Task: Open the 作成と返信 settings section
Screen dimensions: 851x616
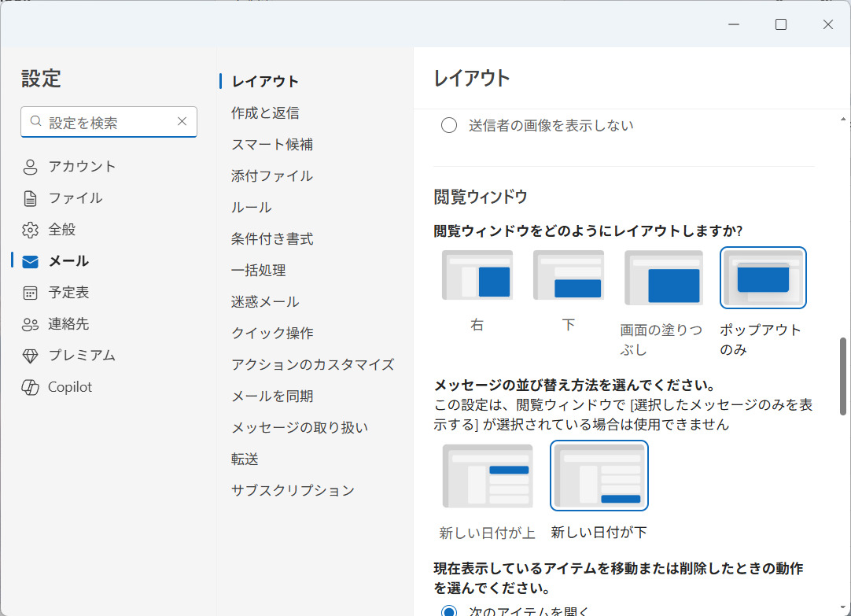Action: [265, 113]
